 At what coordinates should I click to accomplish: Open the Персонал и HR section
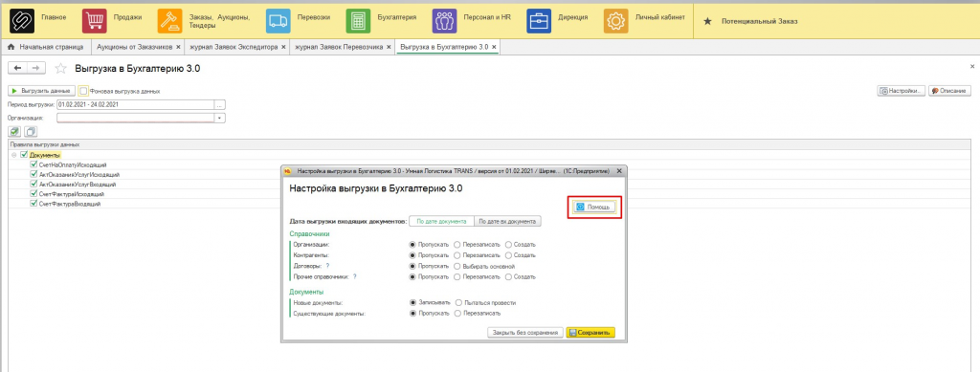[444, 21]
